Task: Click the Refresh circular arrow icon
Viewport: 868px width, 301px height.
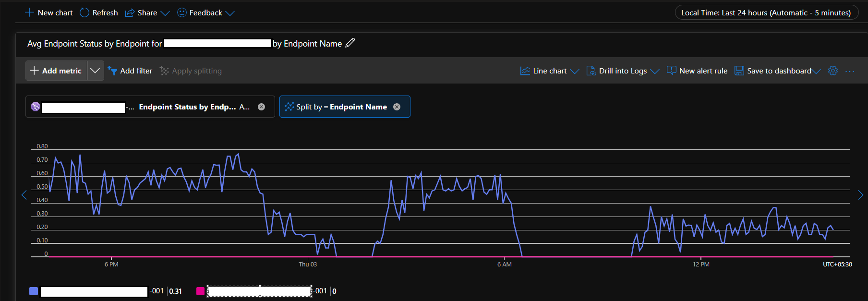Action: click(x=84, y=12)
